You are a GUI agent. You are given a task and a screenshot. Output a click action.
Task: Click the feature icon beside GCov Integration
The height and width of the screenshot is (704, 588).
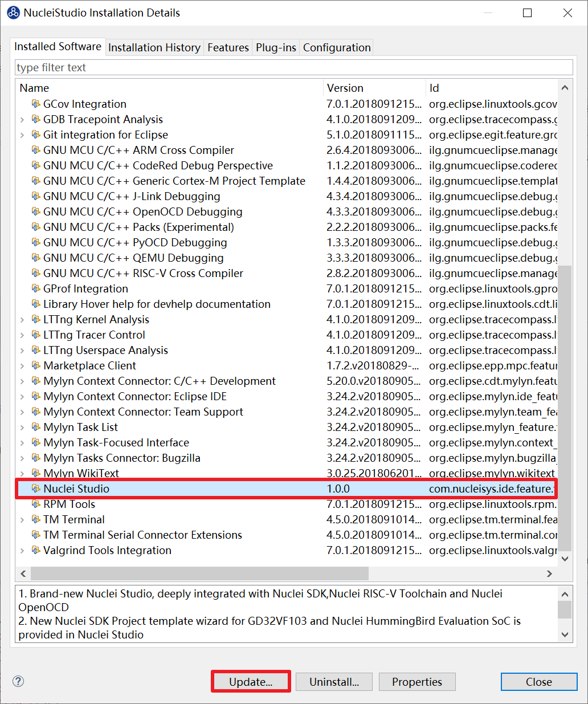pyautogui.click(x=36, y=104)
